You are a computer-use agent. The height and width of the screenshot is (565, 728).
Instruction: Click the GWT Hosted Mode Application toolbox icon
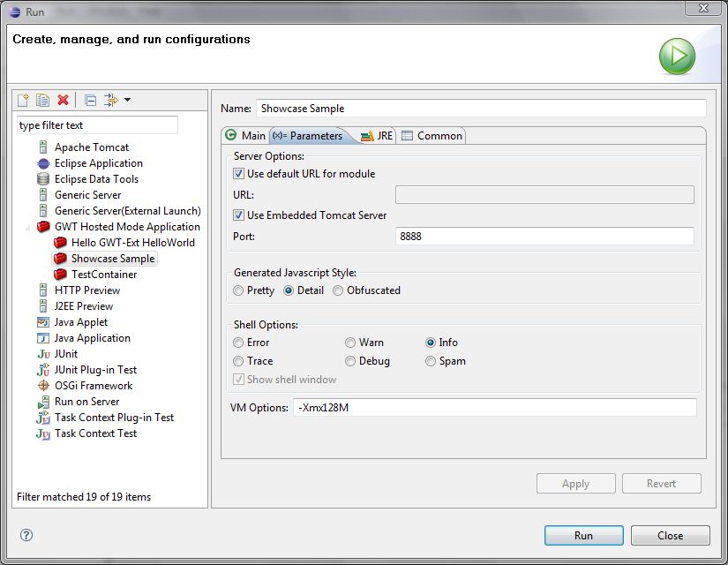click(43, 227)
